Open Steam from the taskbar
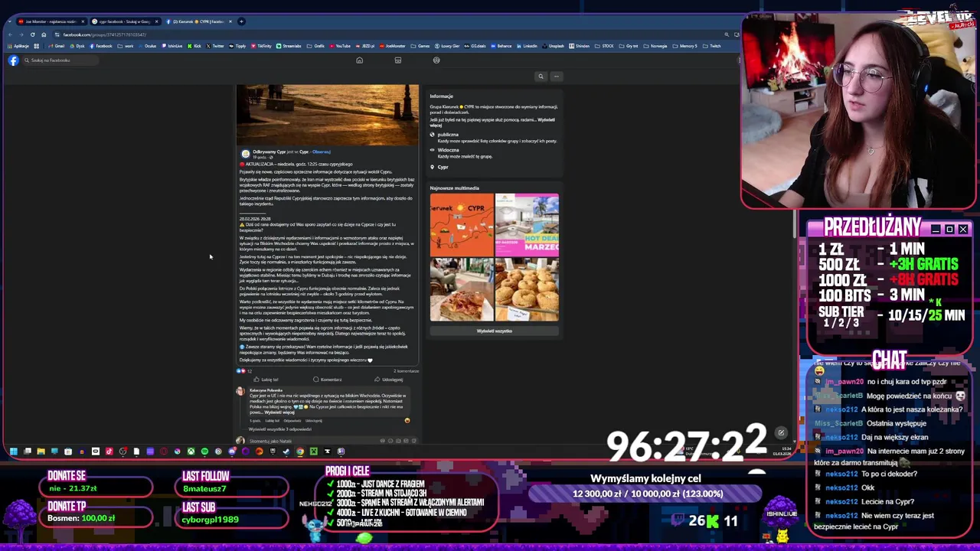Viewport: 980px width, 551px height. 286,452
